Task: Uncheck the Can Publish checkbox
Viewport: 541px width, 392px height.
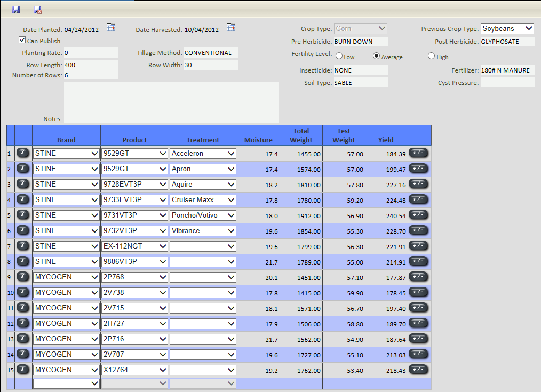Action: click(x=22, y=40)
